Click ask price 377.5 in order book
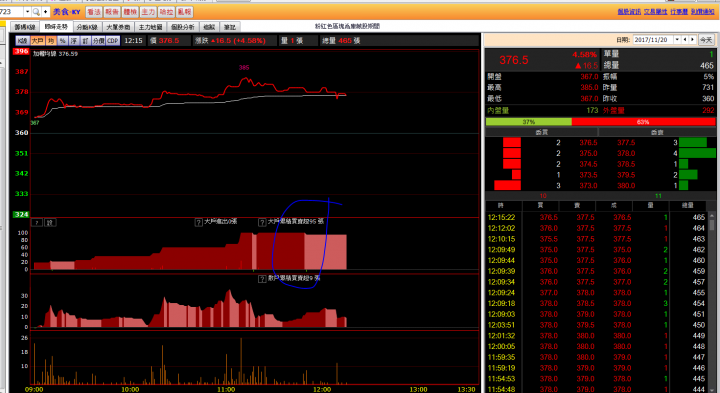Image resolution: width=720 pixels, height=393 pixels. coord(626,143)
